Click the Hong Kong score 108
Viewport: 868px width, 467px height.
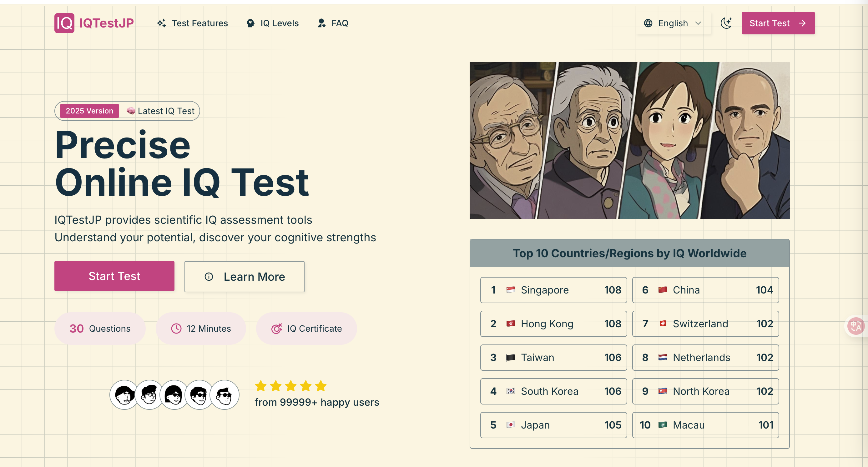point(613,324)
